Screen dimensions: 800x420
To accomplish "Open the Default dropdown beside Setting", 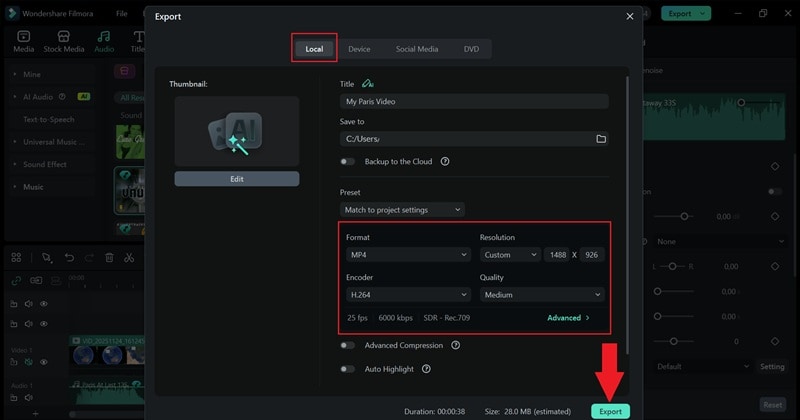I will point(702,366).
